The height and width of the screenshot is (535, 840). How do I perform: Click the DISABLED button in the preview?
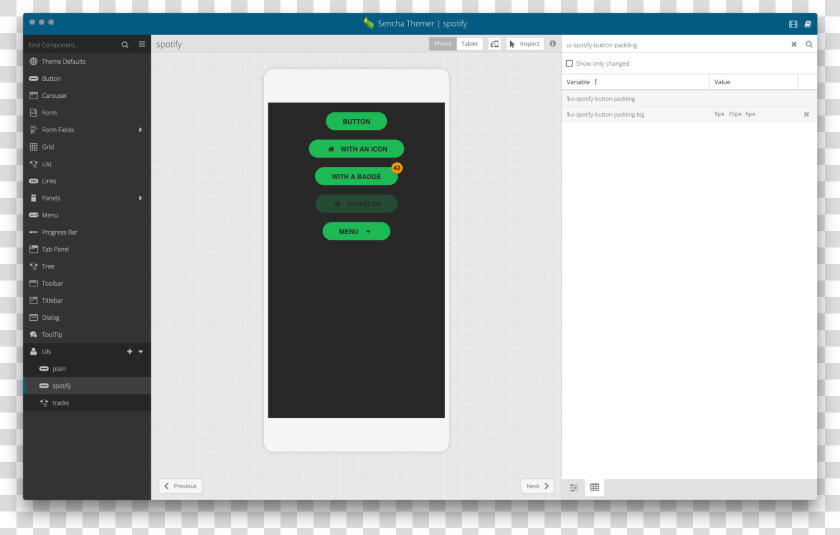pos(356,204)
